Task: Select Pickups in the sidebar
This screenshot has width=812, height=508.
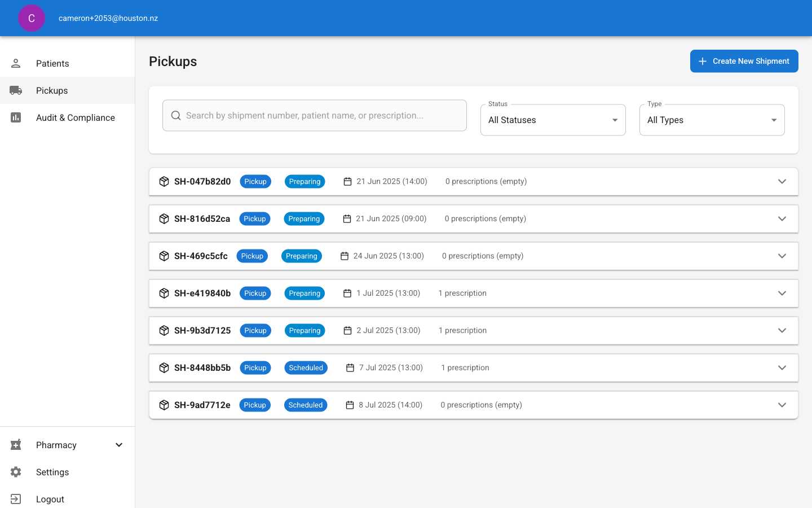Action: click(x=68, y=90)
